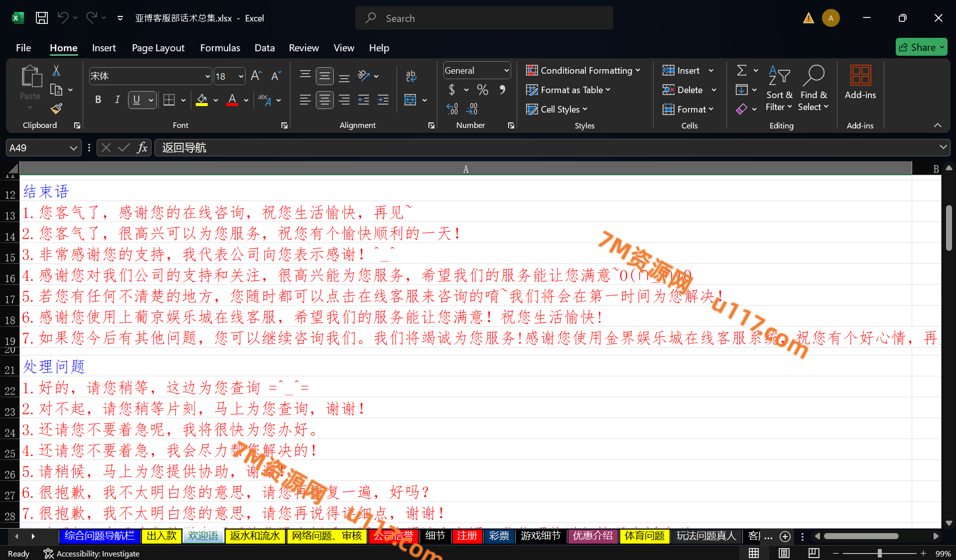Switch to the 出入款 sheet tab
This screenshot has width=956, height=560.
[x=161, y=536]
